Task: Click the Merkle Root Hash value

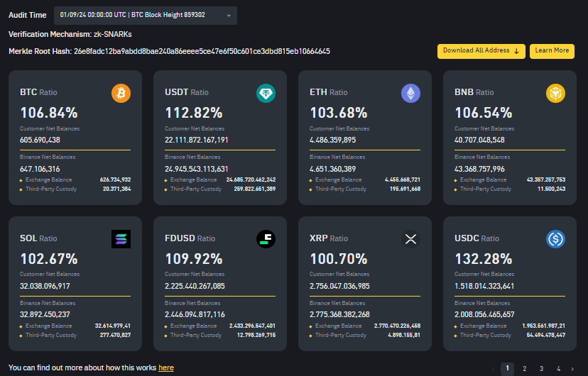Action: pyautogui.click(x=202, y=51)
